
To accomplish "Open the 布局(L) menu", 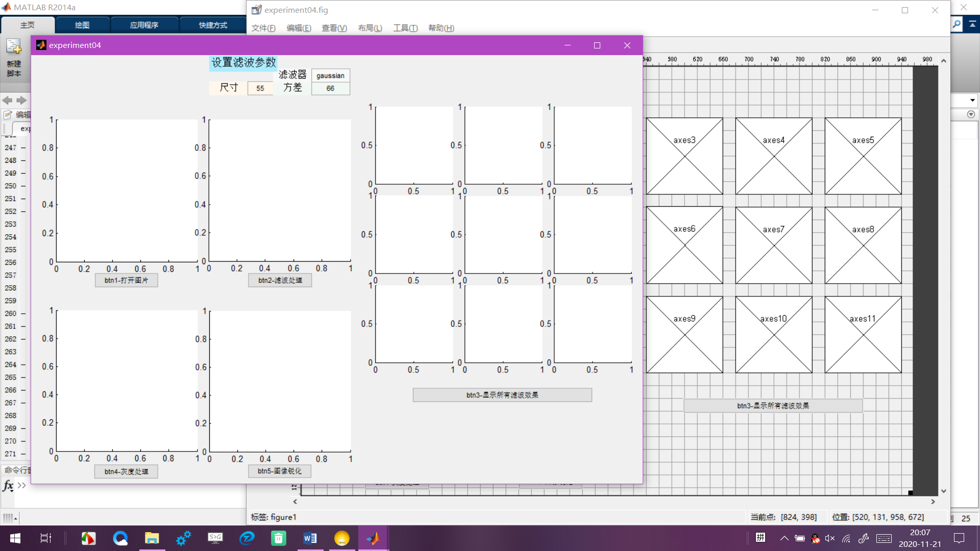I will tap(370, 28).
